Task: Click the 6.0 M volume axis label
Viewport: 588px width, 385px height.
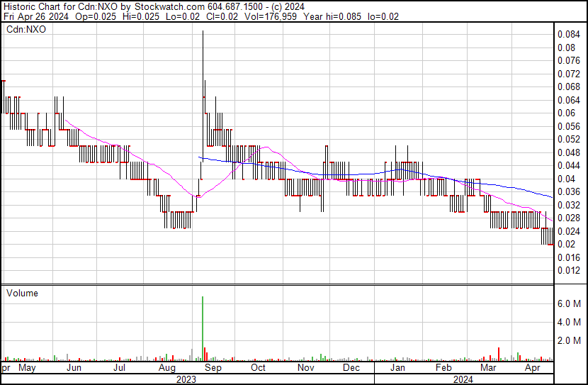Action: pyautogui.click(x=569, y=303)
